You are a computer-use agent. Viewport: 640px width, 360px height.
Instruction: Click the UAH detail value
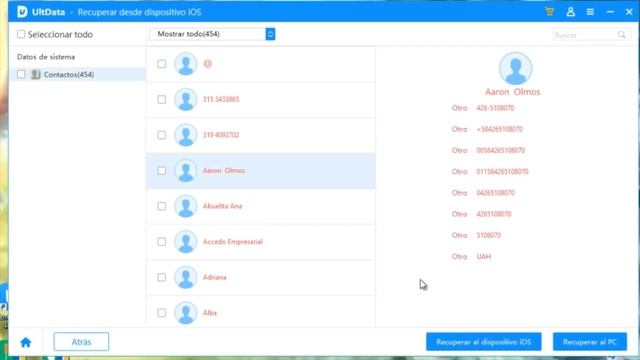click(484, 256)
